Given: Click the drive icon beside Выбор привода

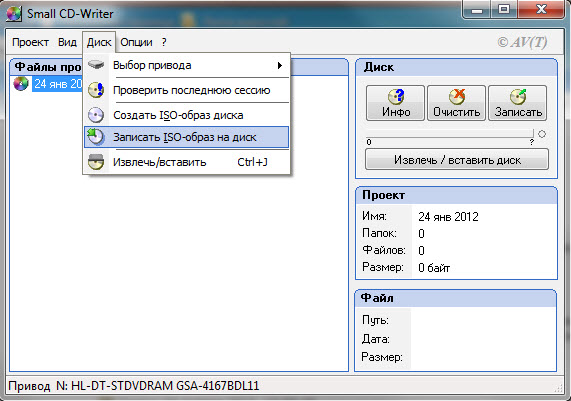Looking at the screenshot, I should click(x=96, y=65).
